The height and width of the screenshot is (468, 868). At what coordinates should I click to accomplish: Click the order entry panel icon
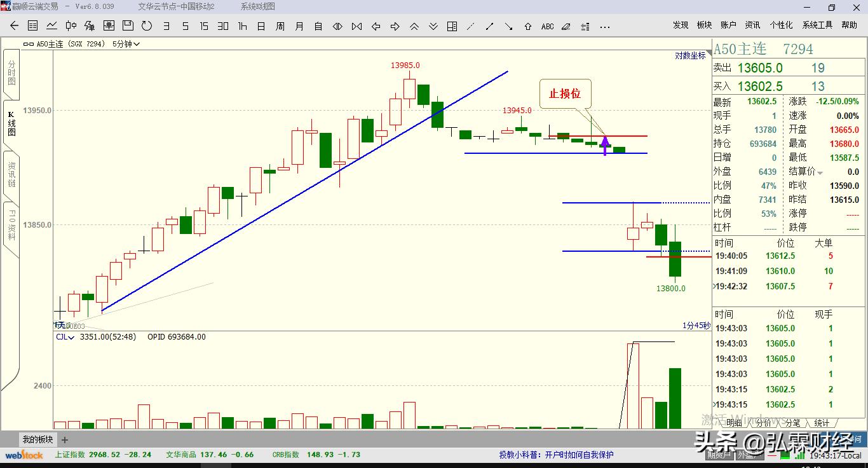point(109,26)
